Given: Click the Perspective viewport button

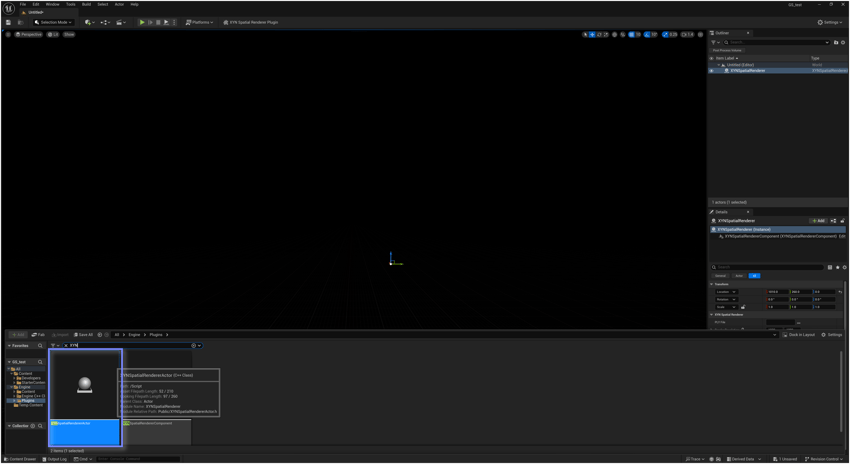Looking at the screenshot, I should (29, 34).
